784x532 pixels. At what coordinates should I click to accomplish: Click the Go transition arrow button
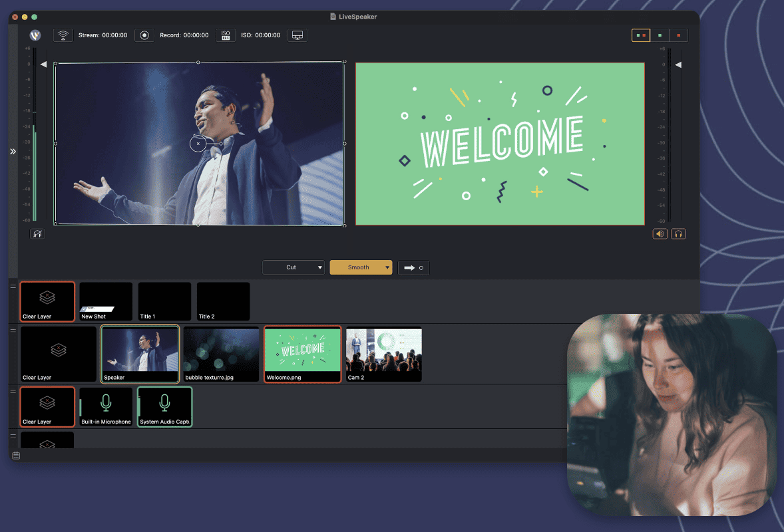(x=413, y=267)
